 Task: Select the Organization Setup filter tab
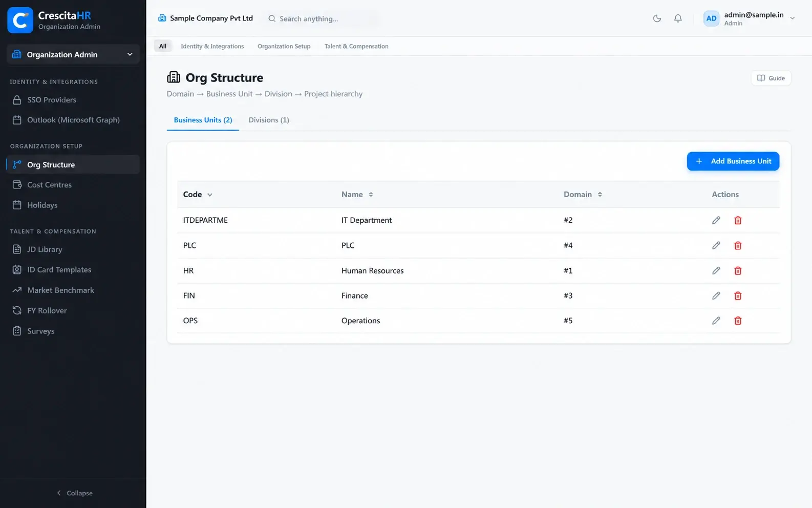pos(284,46)
